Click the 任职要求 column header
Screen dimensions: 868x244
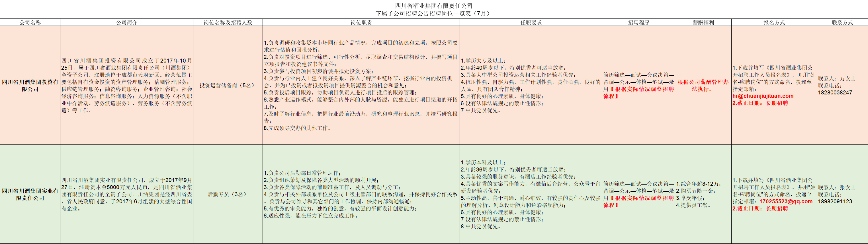tap(531, 22)
